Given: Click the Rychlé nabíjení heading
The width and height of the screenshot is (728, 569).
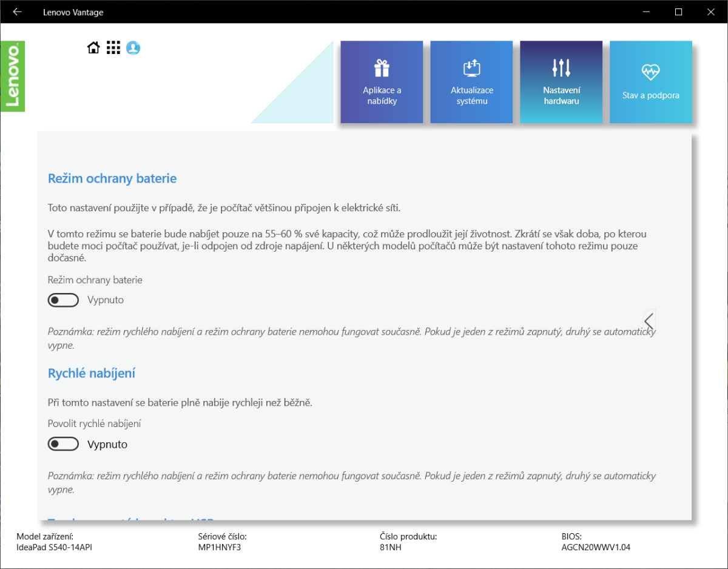Looking at the screenshot, I should click(x=92, y=373).
